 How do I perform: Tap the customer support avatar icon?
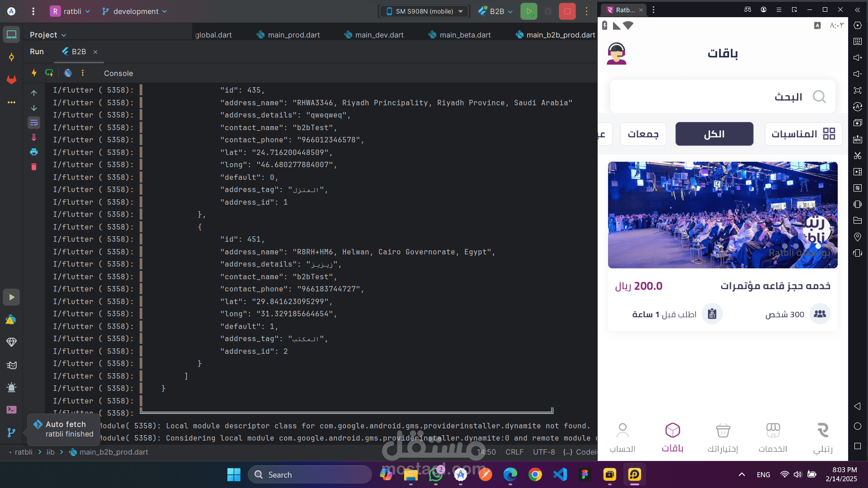pos(616,53)
